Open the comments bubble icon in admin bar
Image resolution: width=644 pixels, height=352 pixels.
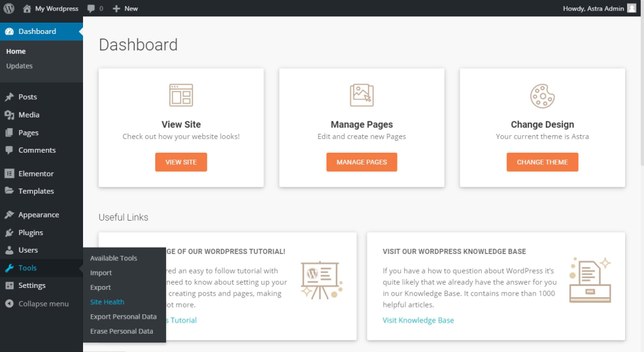point(92,9)
